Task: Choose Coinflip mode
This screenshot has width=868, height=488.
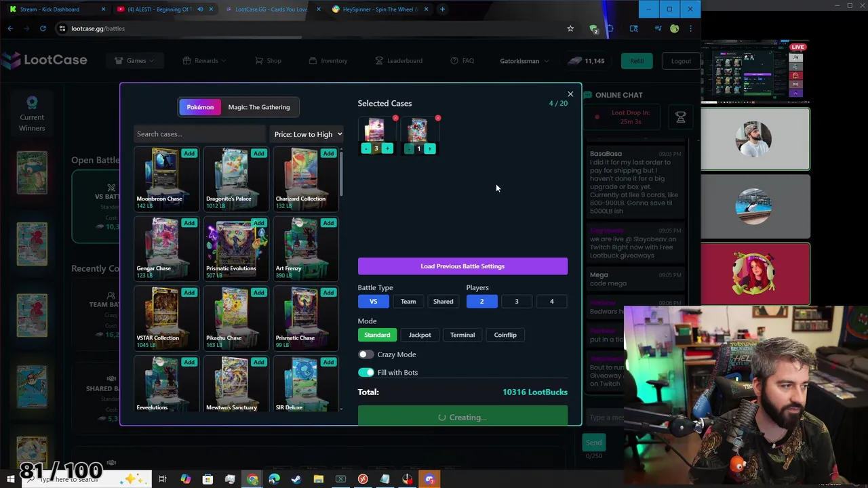Action: pyautogui.click(x=505, y=335)
